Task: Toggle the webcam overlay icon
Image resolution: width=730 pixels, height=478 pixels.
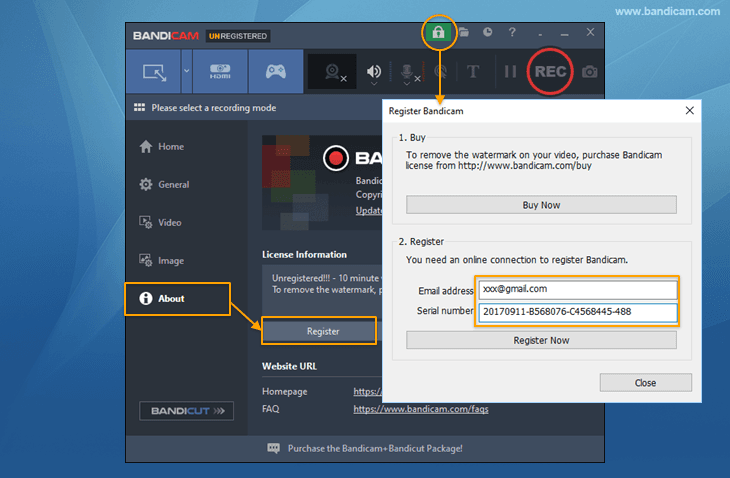Action: 333,72
